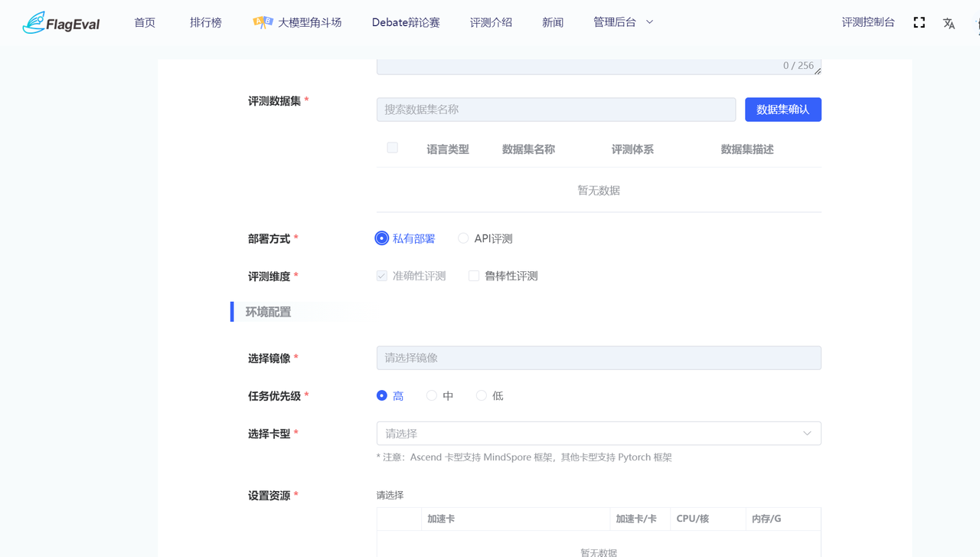Set task priority to 中
The image size is (980, 557).
coord(432,396)
